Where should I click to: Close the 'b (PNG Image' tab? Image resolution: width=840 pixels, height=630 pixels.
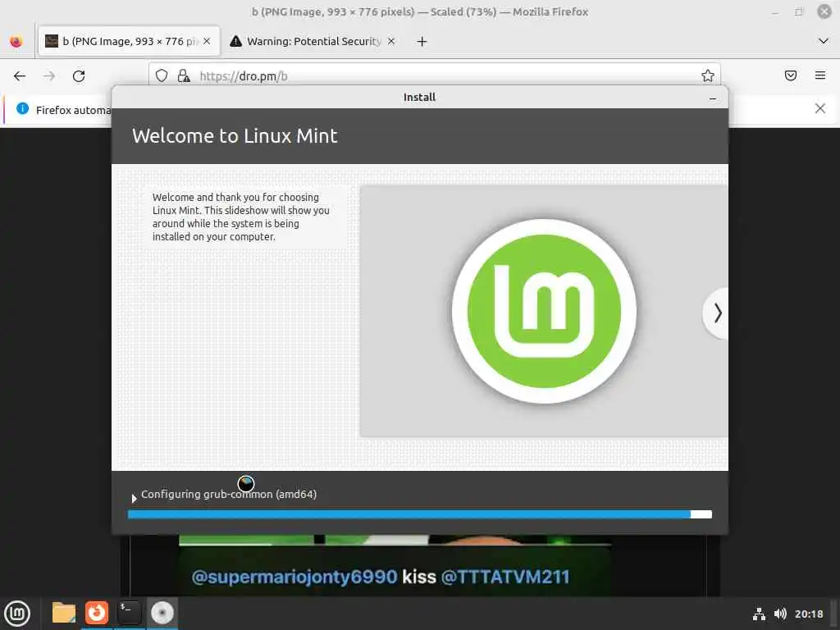tap(207, 41)
